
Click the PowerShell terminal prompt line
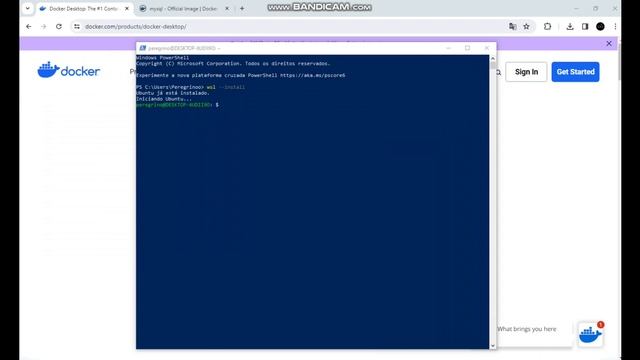(177, 105)
